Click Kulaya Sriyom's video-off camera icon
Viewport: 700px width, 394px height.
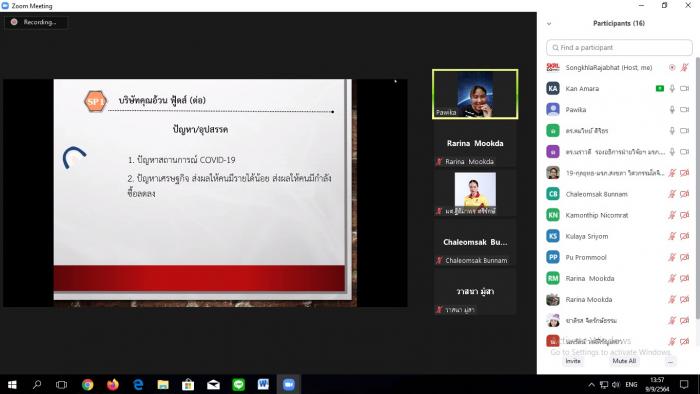coord(684,236)
